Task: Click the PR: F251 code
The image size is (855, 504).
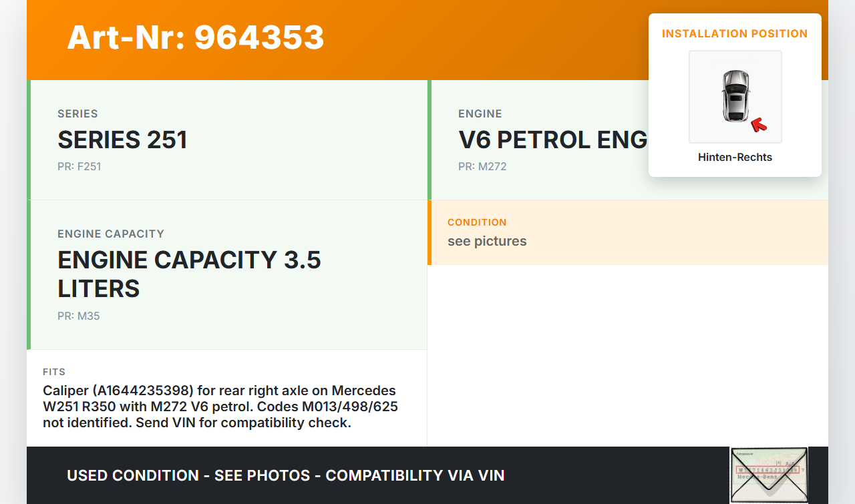Action: coord(79,166)
